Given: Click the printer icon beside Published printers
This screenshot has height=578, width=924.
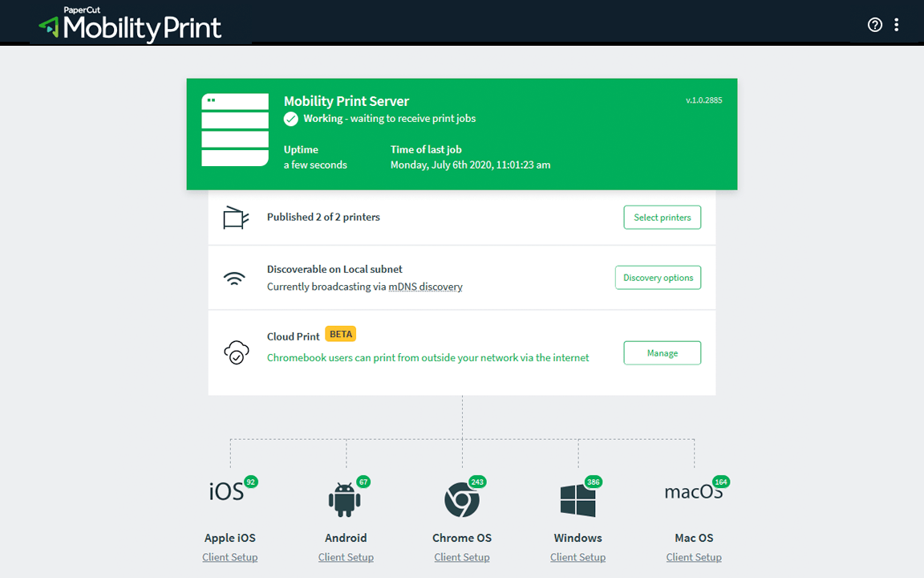Looking at the screenshot, I should [236, 217].
